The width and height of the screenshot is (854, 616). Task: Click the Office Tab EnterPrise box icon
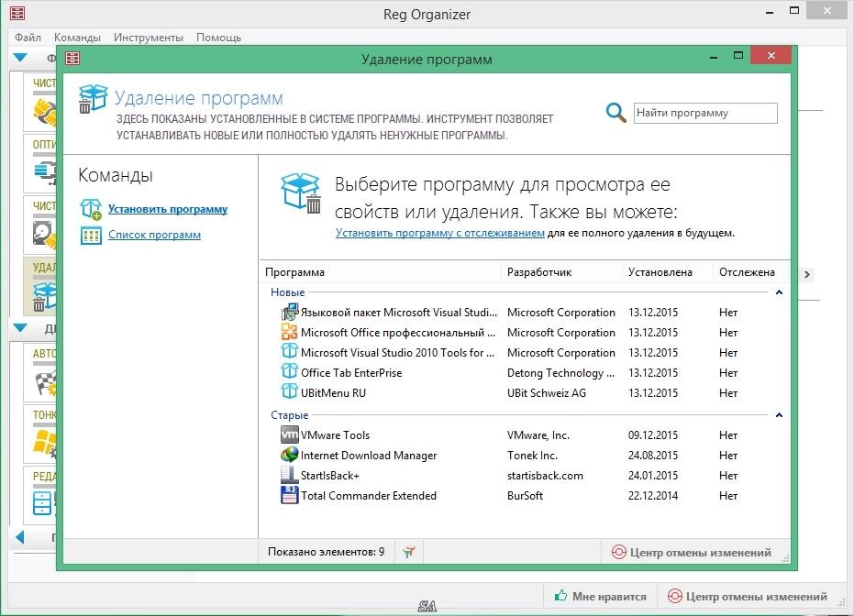tap(289, 372)
